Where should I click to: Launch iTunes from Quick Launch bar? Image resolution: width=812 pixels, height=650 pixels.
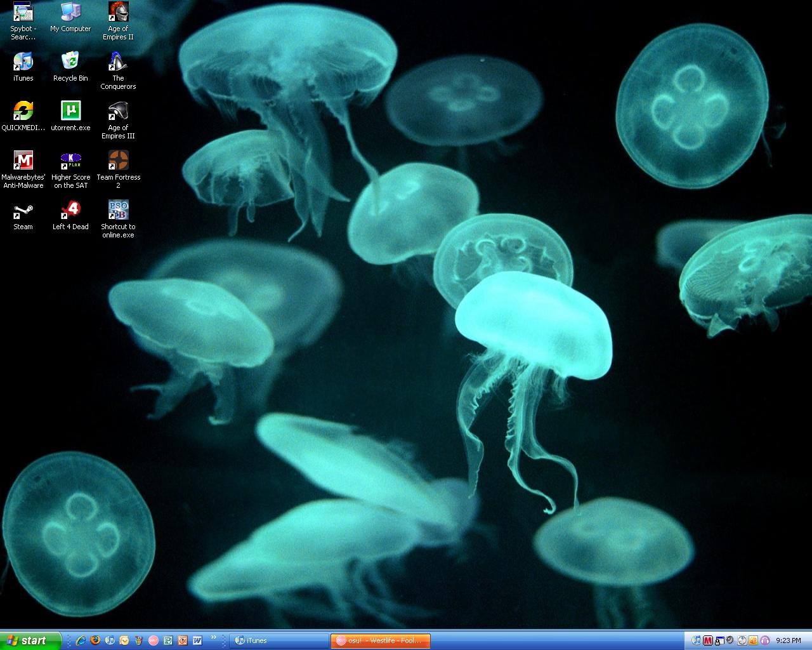pyautogui.click(x=110, y=640)
